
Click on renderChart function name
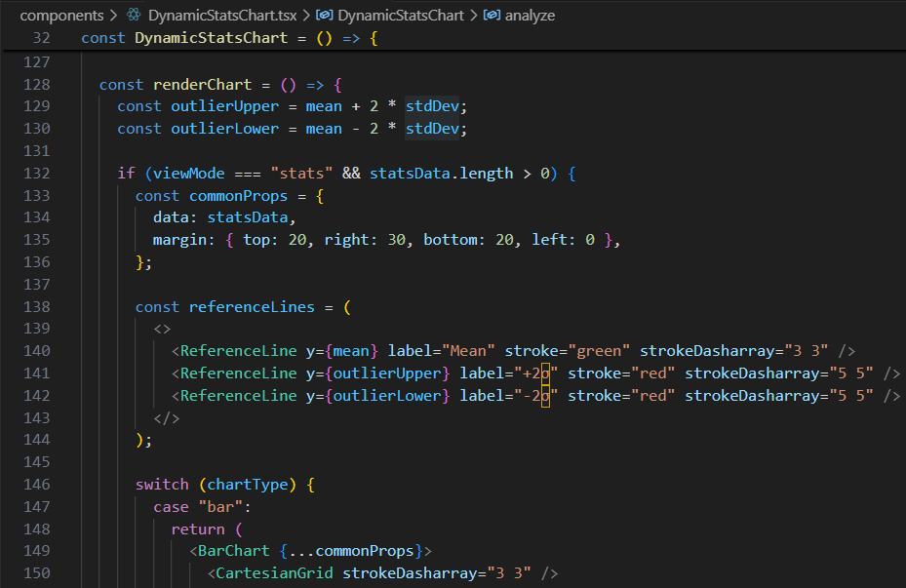[x=202, y=84]
